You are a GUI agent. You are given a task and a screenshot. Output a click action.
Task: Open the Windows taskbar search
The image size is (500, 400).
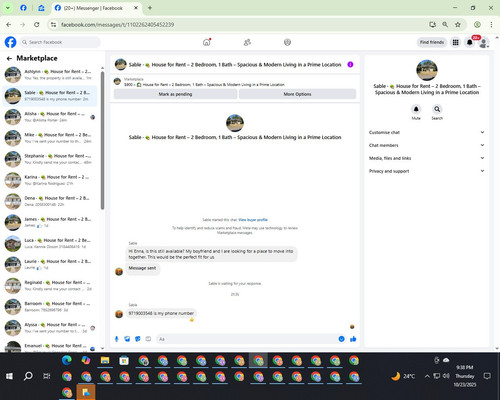coord(28,376)
